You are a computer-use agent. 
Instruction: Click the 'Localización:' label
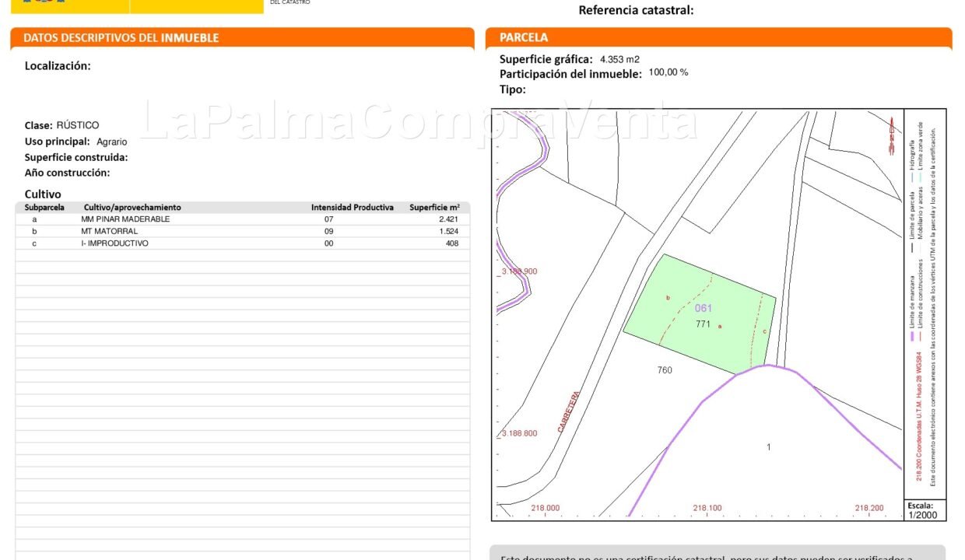[58, 66]
